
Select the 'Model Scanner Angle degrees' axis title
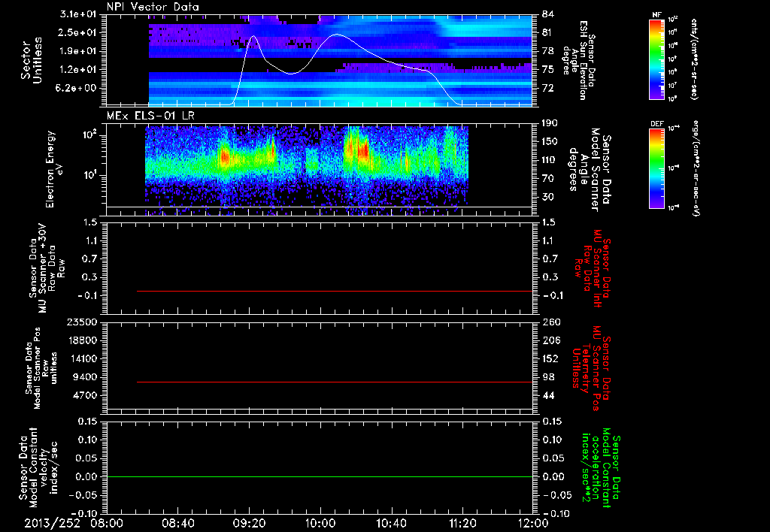(590, 170)
